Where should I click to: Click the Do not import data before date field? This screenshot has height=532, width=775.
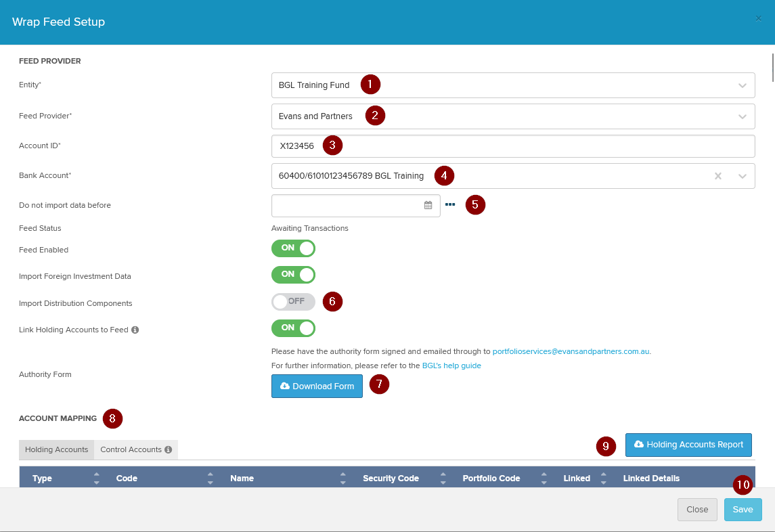tap(355, 205)
